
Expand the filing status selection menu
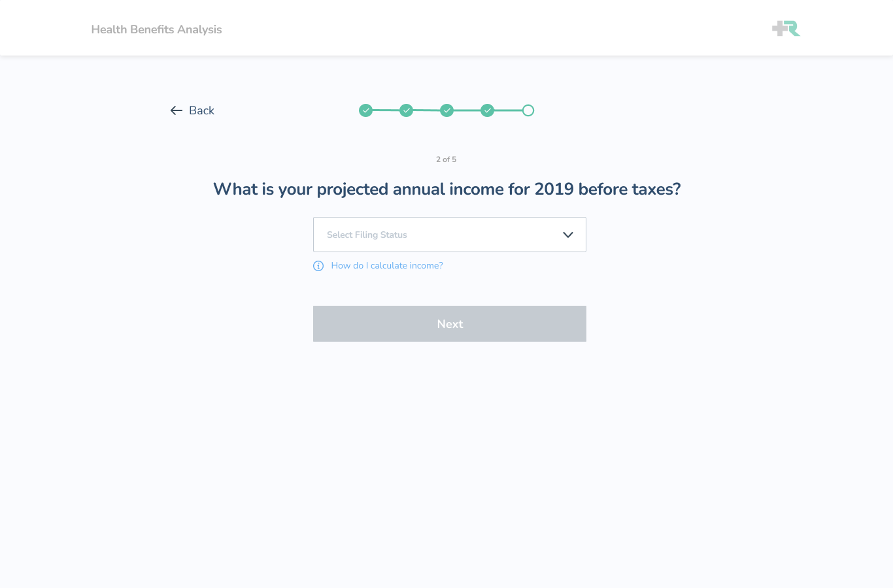click(450, 235)
